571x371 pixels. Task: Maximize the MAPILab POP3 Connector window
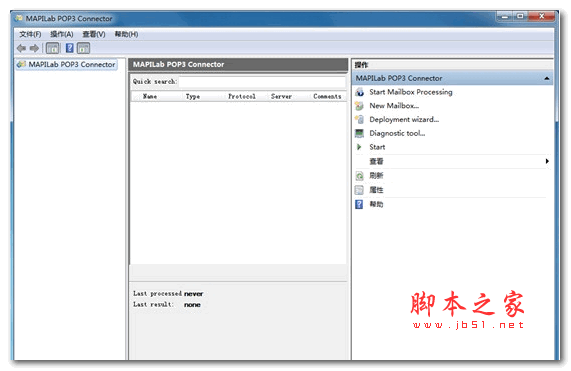(520, 16)
